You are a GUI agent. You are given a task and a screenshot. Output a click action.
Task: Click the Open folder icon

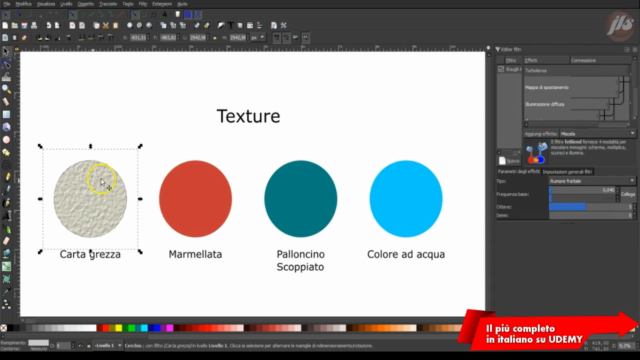pyautogui.click(x=15, y=25)
